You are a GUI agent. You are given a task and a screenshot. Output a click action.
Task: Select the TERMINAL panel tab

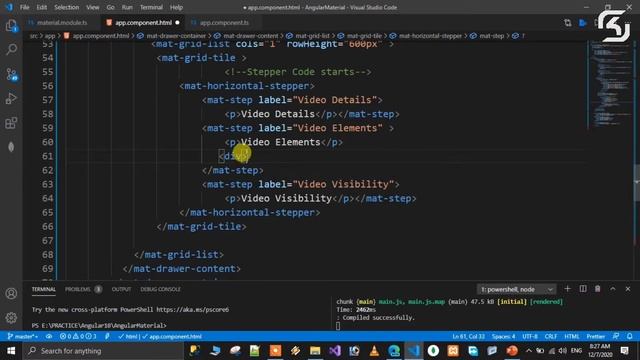(44, 289)
